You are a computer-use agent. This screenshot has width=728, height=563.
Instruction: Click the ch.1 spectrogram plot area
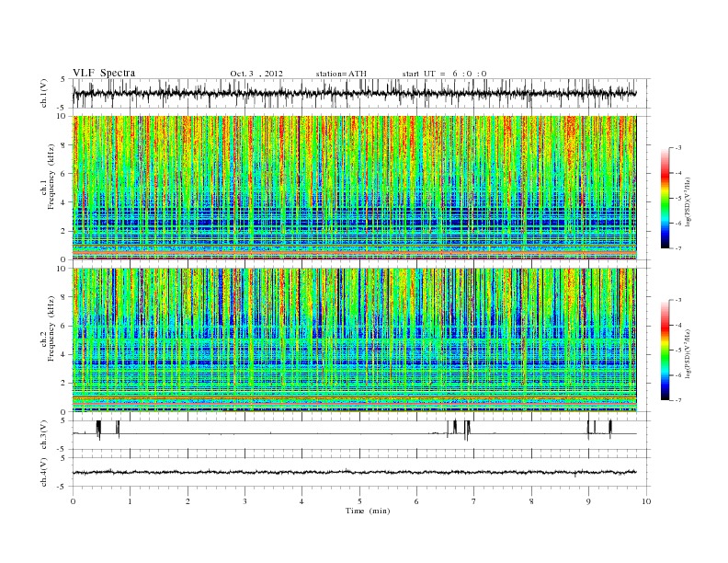pyautogui.click(x=355, y=188)
